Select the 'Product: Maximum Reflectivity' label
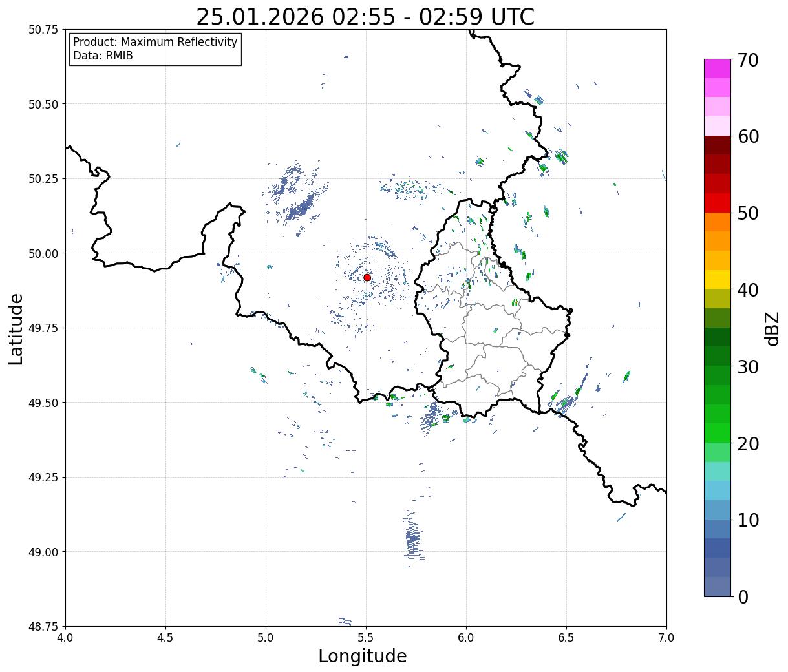Viewport: 788px width, 672px height. pyautogui.click(x=155, y=42)
